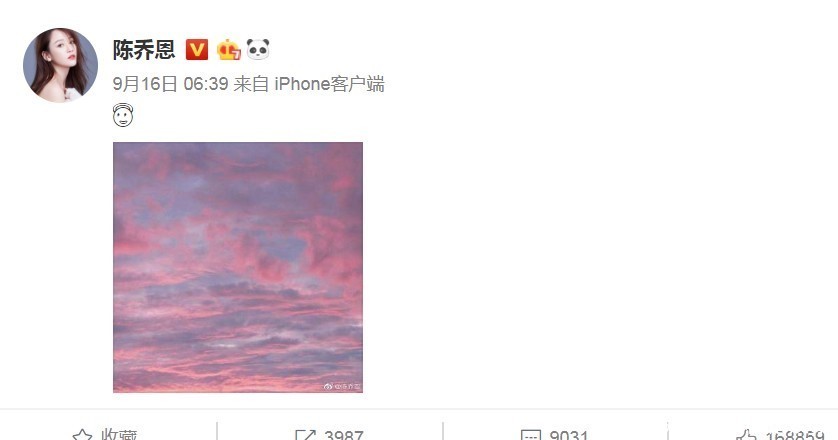Viewport: 838px width, 440px height.
Task: Enlarge the pink sunset sky photo
Action: [x=238, y=267]
